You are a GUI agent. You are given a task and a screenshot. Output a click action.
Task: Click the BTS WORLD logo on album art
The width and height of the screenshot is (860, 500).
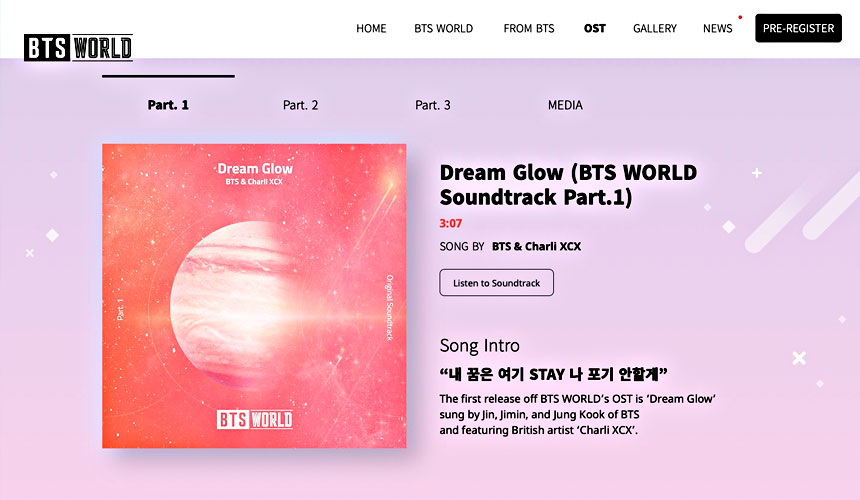254,419
